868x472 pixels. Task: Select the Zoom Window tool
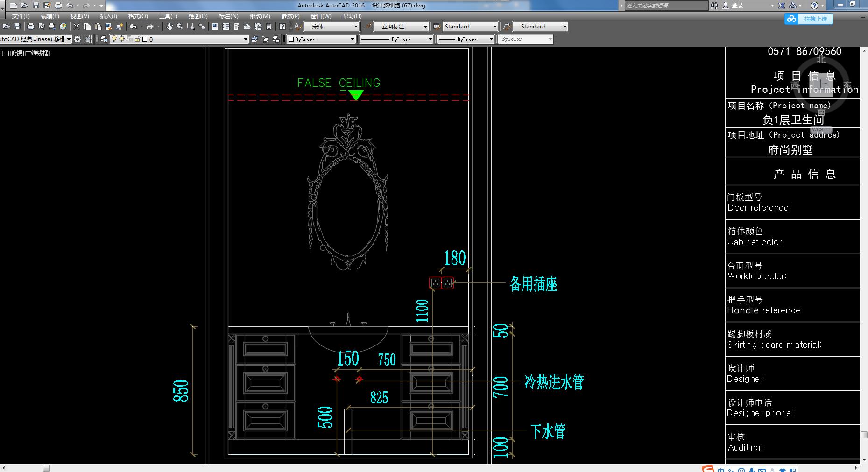(x=191, y=27)
